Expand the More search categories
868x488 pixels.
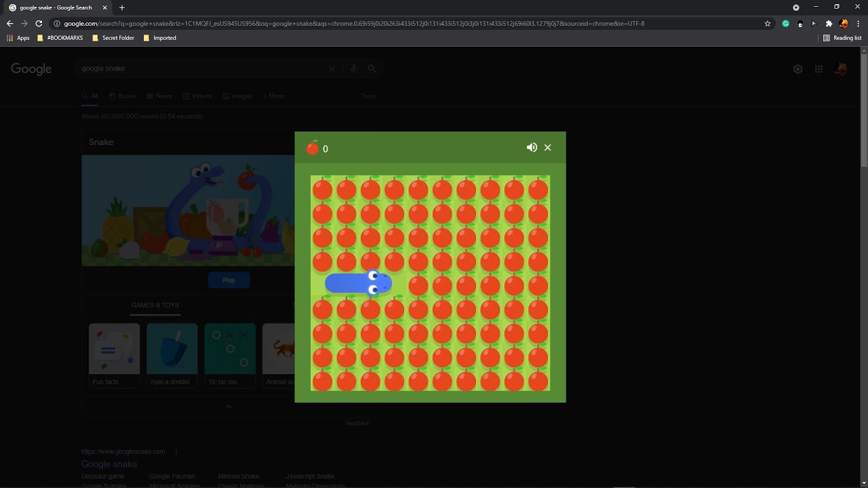click(x=274, y=96)
